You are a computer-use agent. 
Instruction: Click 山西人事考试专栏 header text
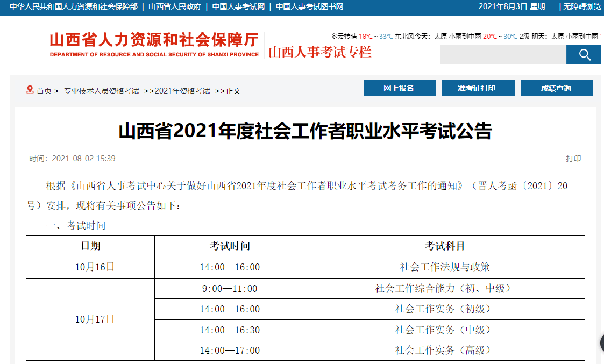[x=319, y=52]
